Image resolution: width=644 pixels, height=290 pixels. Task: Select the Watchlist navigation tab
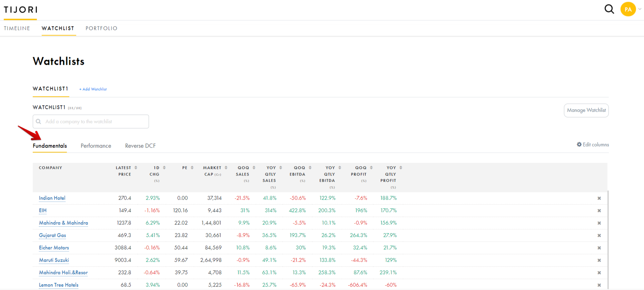coord(58,28)
